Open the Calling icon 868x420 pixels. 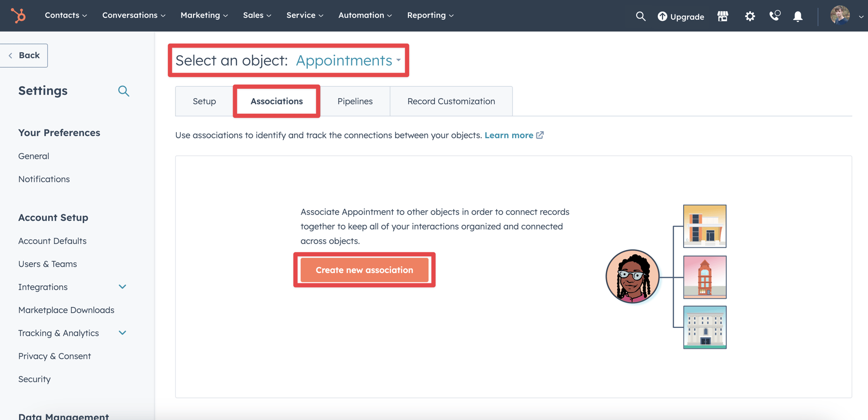point(774,16)
